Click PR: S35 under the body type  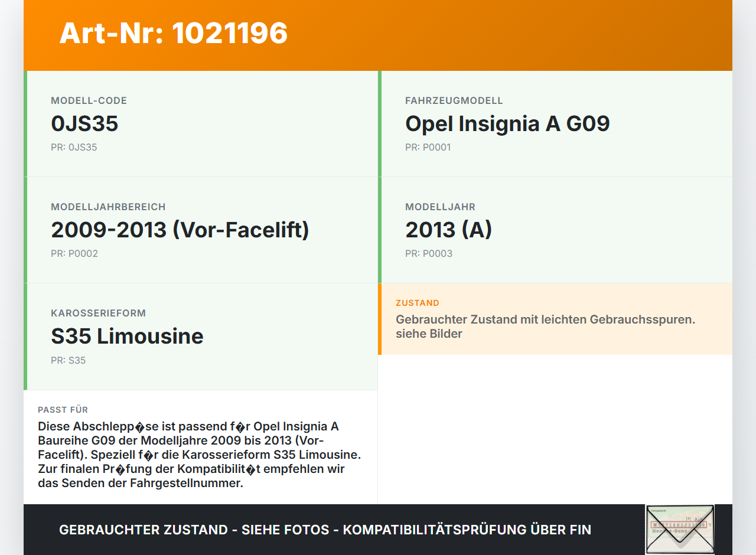click(x=68, y=360)
